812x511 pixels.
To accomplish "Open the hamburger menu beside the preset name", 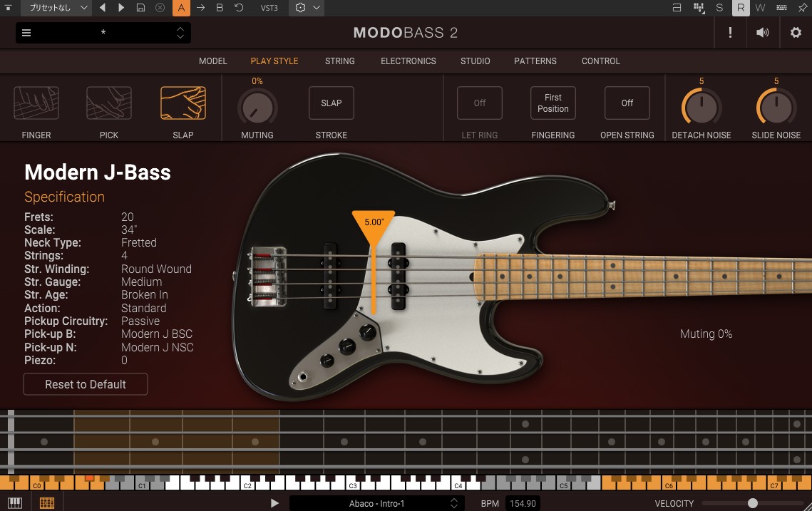I will pyautogui.click(x=26, y=33).
